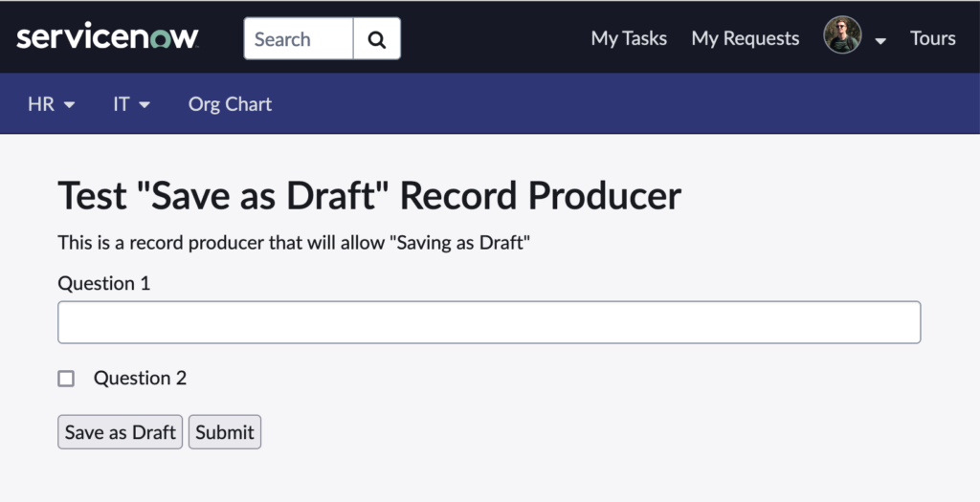Check the Question 2 checkbox
This screenshot has height=502, width=980.
(66, 379)
